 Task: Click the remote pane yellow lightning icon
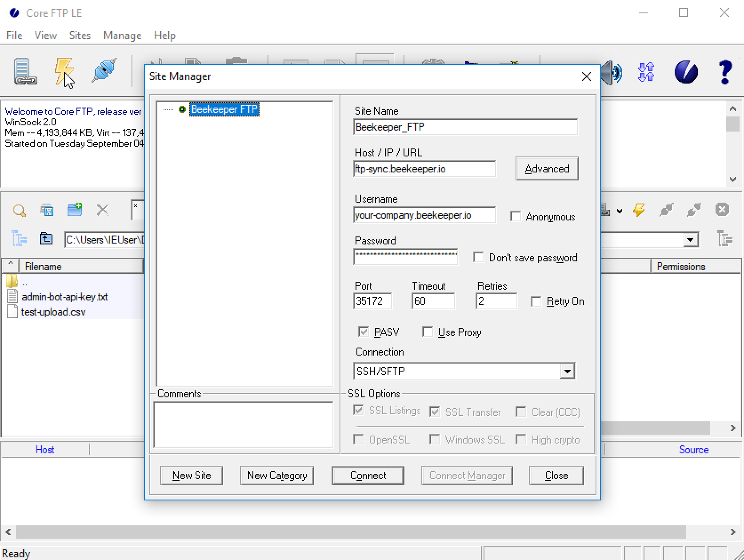point(639,210)
